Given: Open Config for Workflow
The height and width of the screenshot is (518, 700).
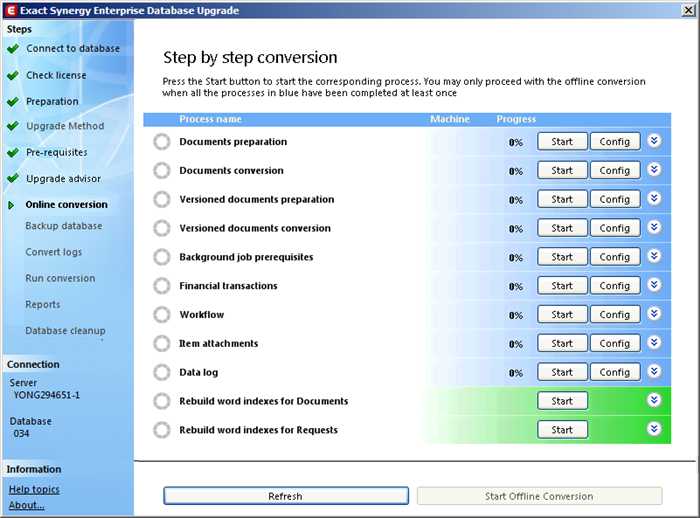Looking at the screenshot, I should pyautogui.click(x=615, y=315).
